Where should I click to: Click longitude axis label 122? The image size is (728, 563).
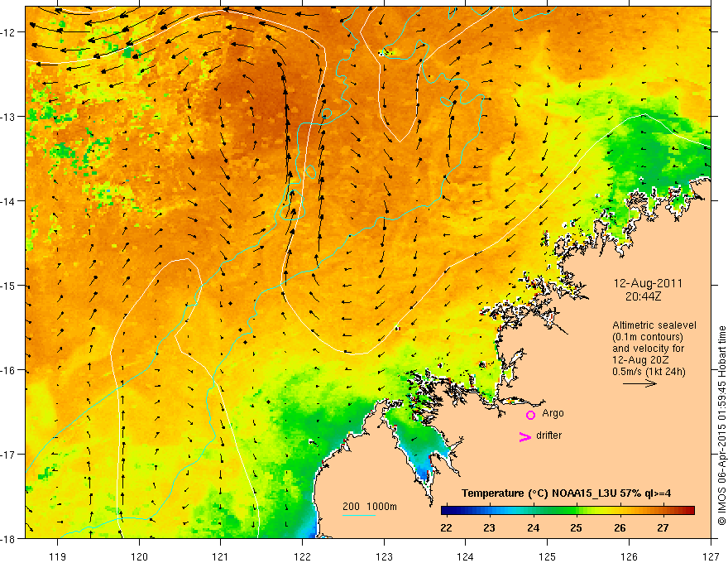(x=302, y=556)
